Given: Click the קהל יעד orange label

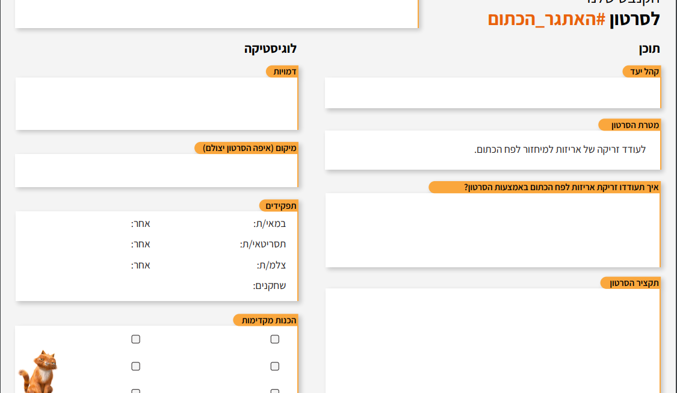Looking at the screenshot, I should click(642, 72).
